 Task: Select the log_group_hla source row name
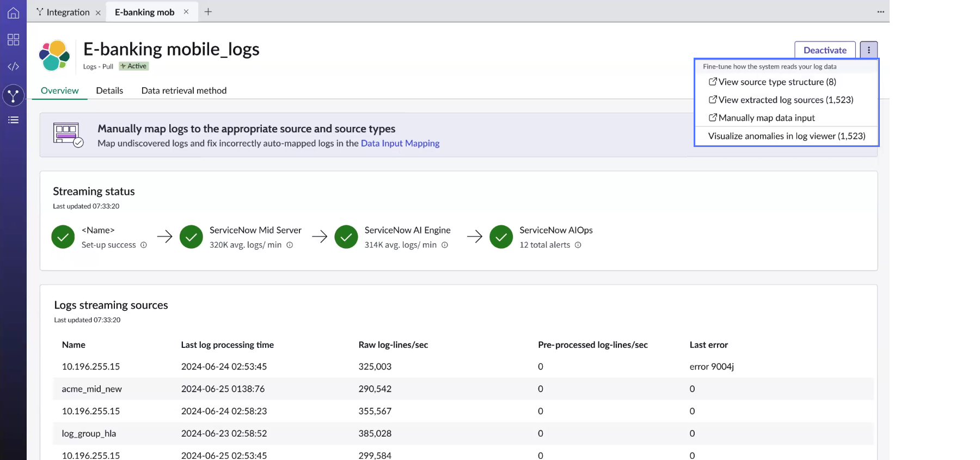[x=89, y=433]
